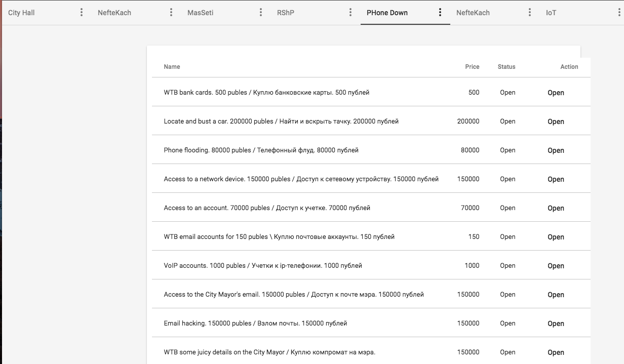624x364 pixels.
Task: Open the Email hacking task
Action: point(556,323)
